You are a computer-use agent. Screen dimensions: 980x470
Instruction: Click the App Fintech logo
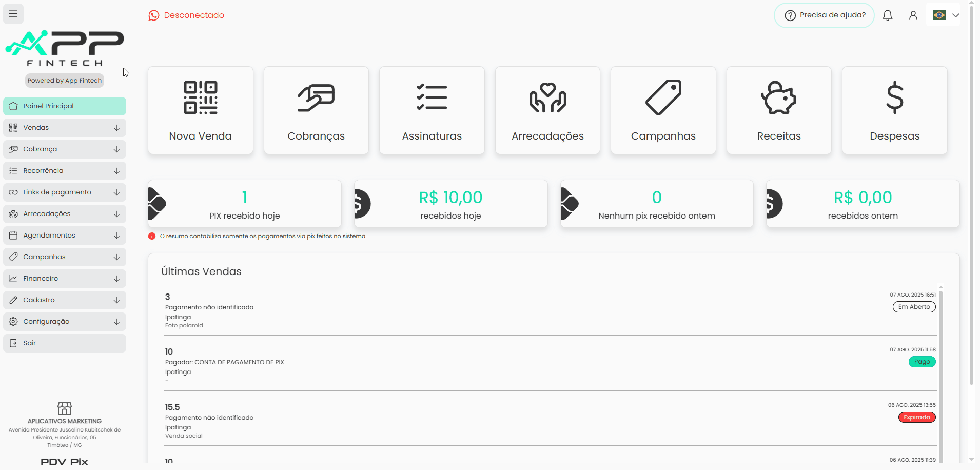(x=65, y=48)
